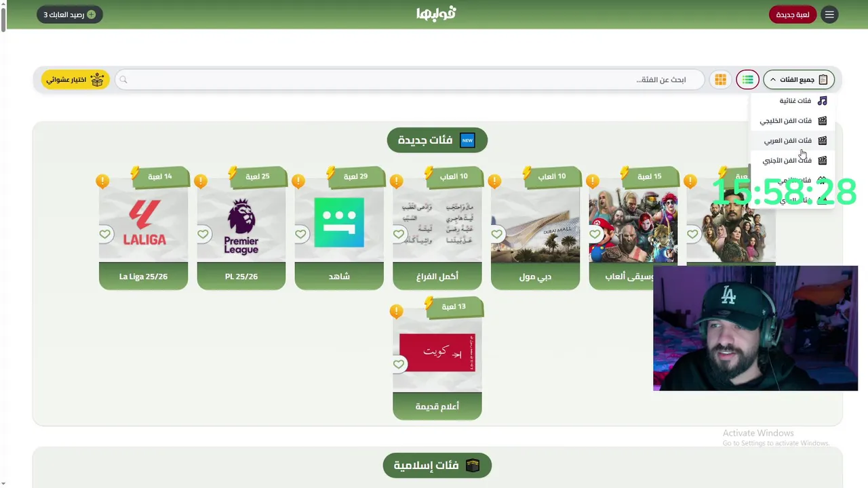Open the info alert on أعلام قديمة card
868x488 pixels.
(x=396, y=311)
